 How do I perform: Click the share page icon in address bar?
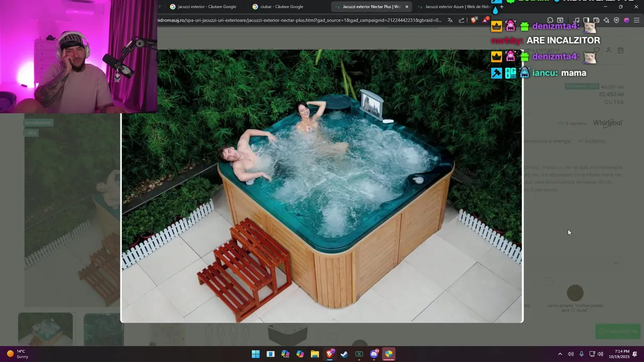click(461, 20)
